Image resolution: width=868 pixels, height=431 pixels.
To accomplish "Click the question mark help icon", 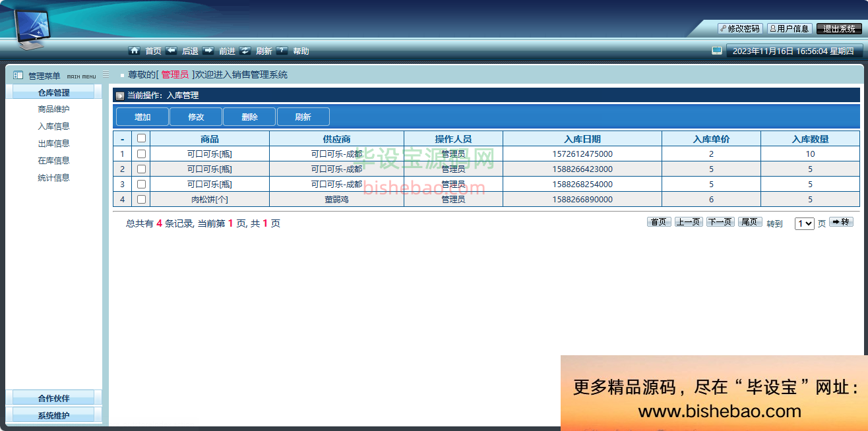I will click(282, 51).
